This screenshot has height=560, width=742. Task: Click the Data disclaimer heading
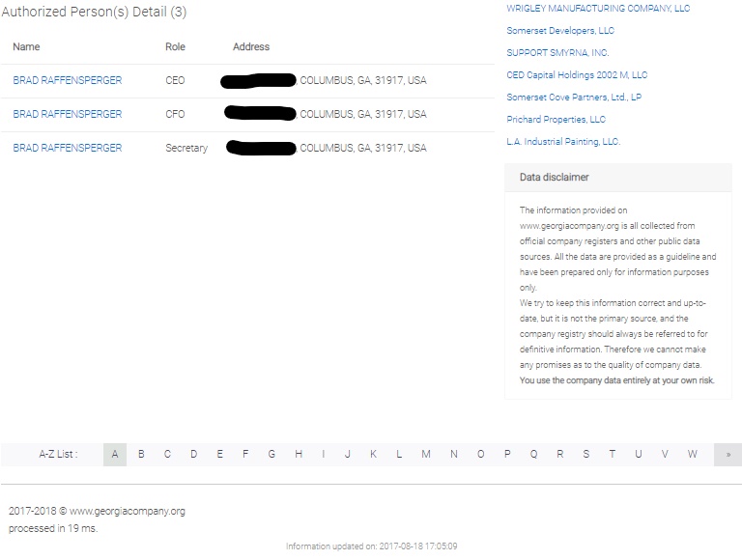click(x=555, y=178)
